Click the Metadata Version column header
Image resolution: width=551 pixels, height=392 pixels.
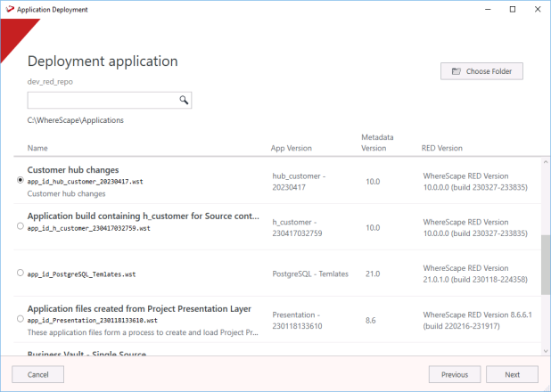click(x=377, y=143)
